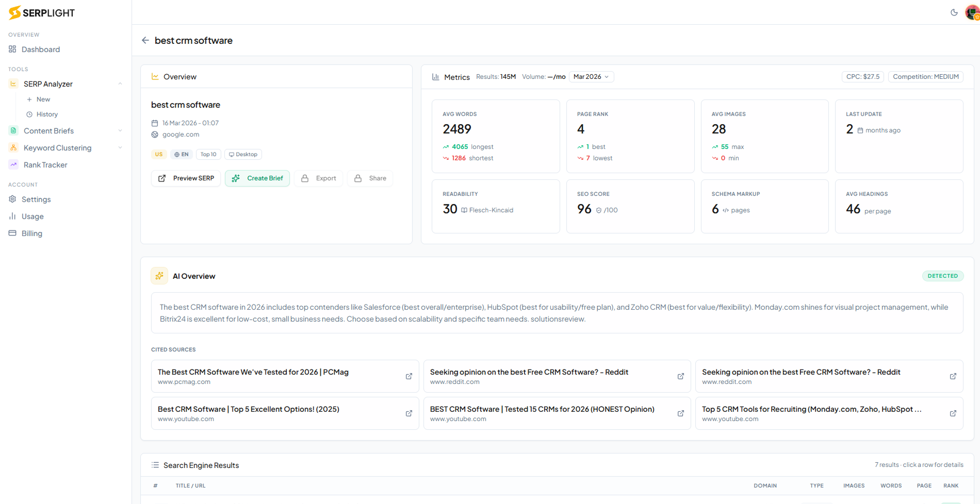Open the user profile avatar

pos(972,12)
